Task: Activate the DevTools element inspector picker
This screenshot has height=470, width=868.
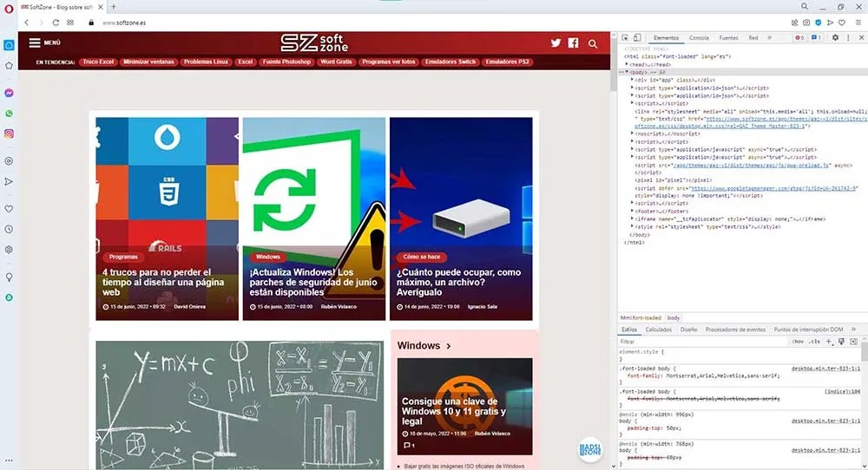Action: [x=626, y=37]
